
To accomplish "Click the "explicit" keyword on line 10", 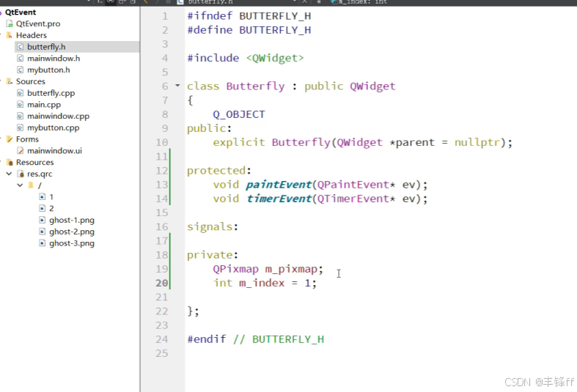I will 239,142.
